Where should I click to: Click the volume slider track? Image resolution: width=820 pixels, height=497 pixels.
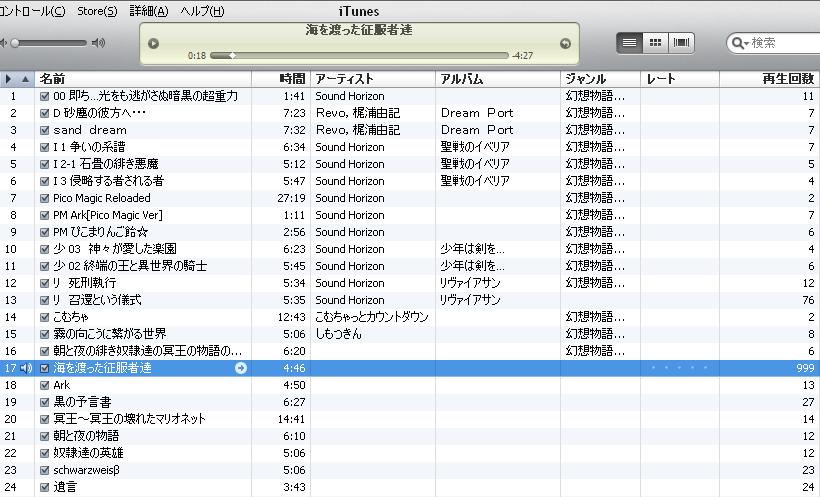50,43
